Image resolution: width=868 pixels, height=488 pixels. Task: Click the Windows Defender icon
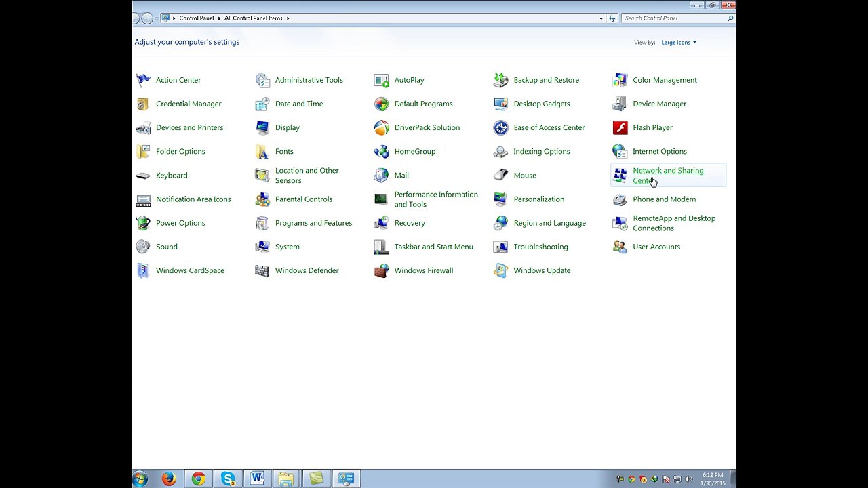click(x=262, y=270)
